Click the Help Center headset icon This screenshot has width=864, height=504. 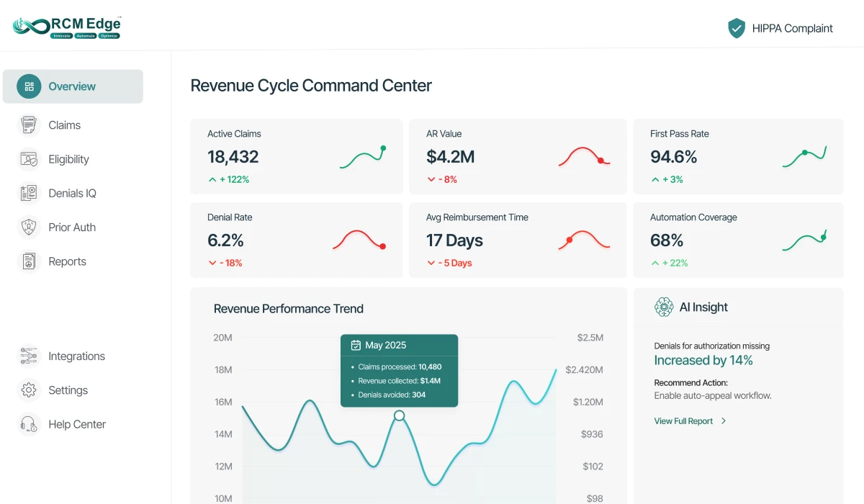pos(29,424)
